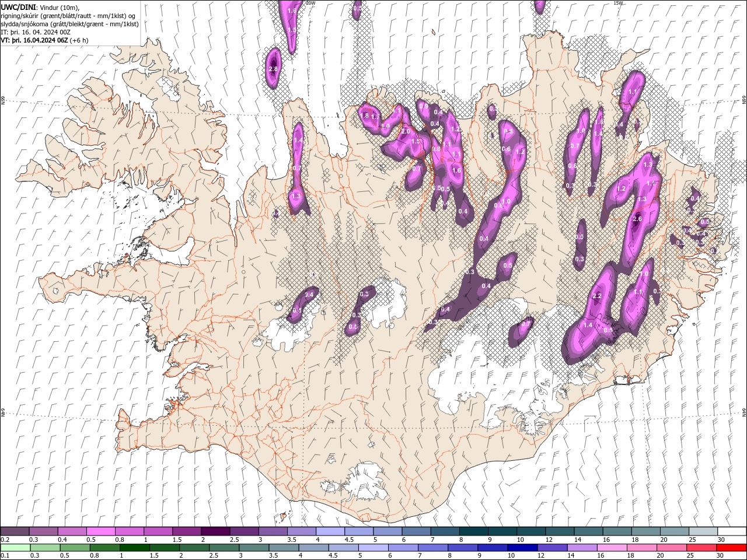Click the valid time line "16.04.2024 06Z"

(x=44, y=40)
